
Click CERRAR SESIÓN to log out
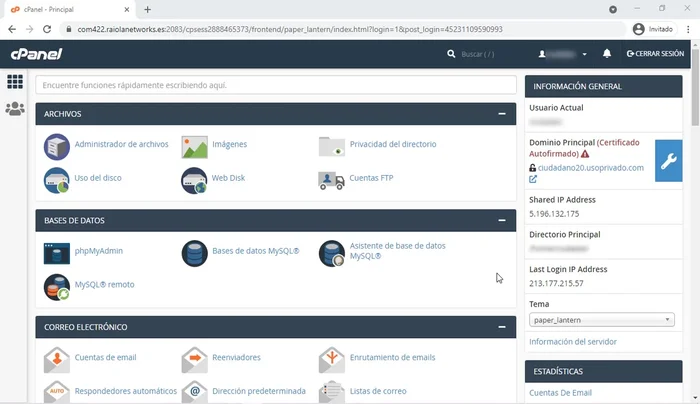click(655, 54)
